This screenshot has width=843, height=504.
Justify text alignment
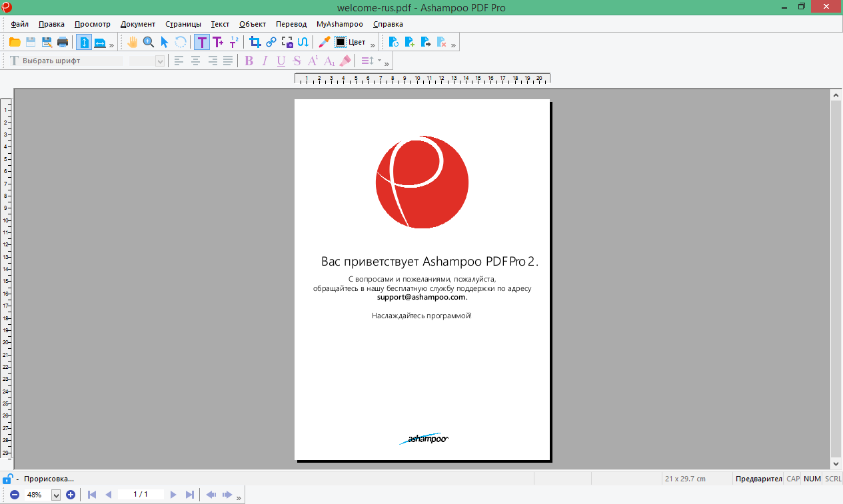[228, 61]
